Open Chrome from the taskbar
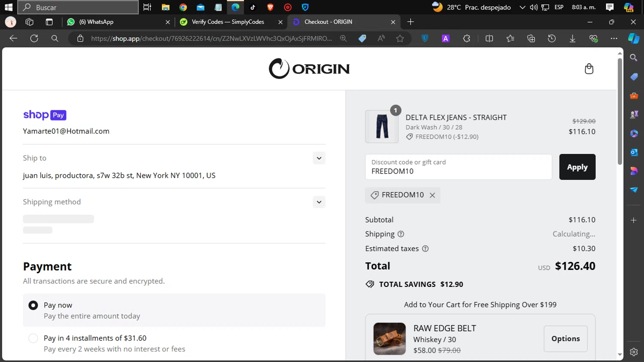 [x=183, y=7]
